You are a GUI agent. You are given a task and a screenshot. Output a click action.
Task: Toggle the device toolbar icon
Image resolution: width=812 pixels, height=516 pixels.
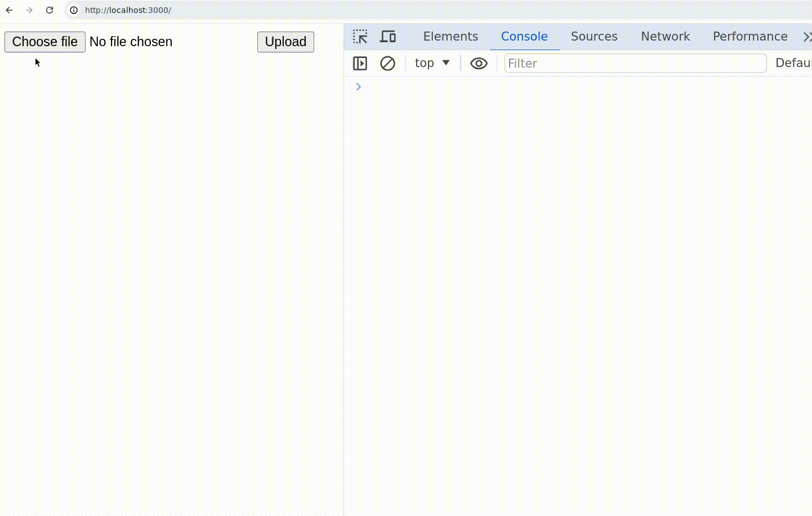(x=388, y=37)
